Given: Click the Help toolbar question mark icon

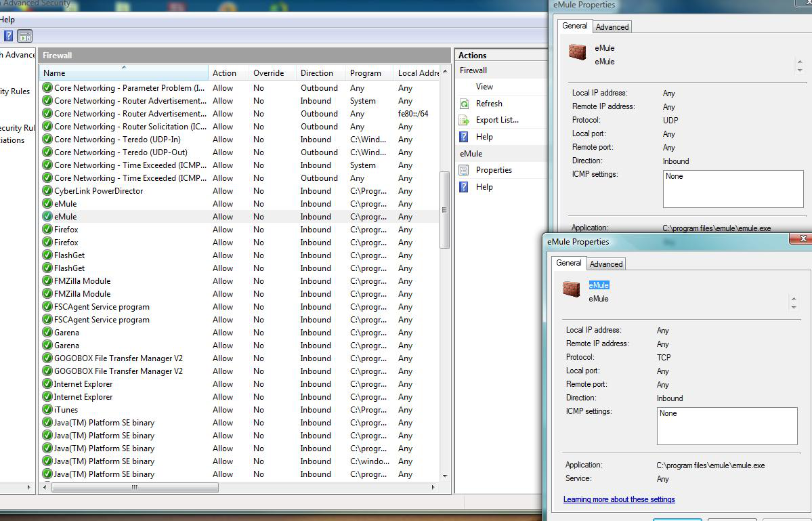Looking at the screenshot, I should click(x=8, y=37).
